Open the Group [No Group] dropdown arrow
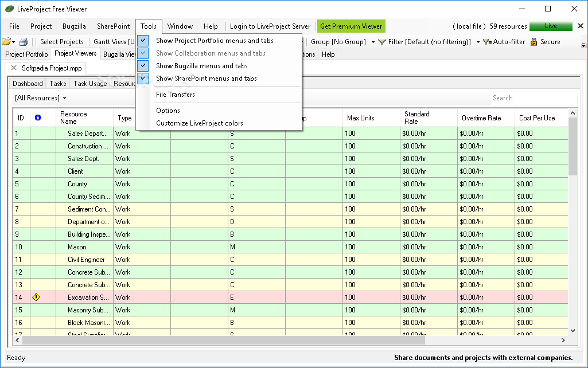The width and height of the screenshot is (588, 368). (373, 42)
